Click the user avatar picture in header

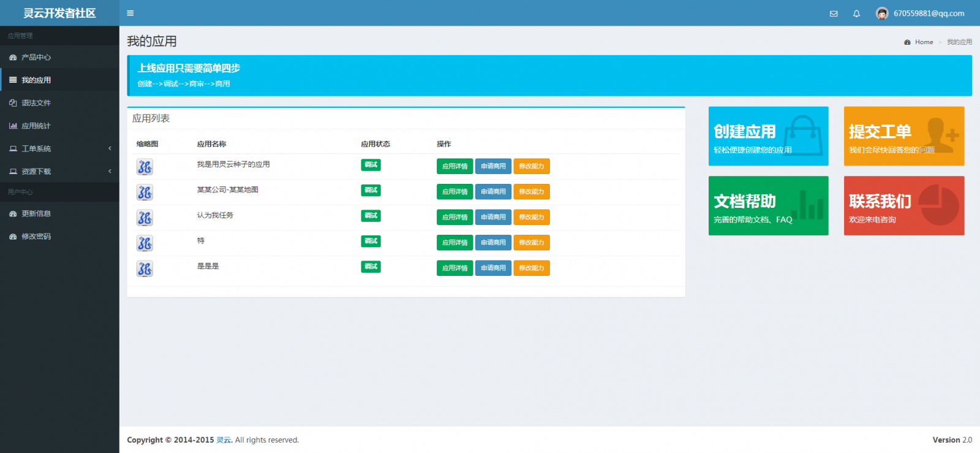[x=882, y=13]
